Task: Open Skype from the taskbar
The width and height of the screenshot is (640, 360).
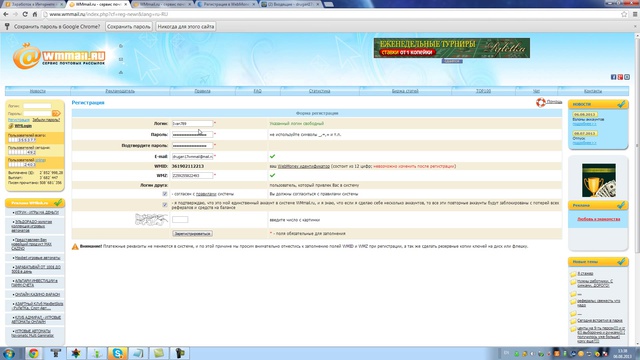Action: coord(118,353)
